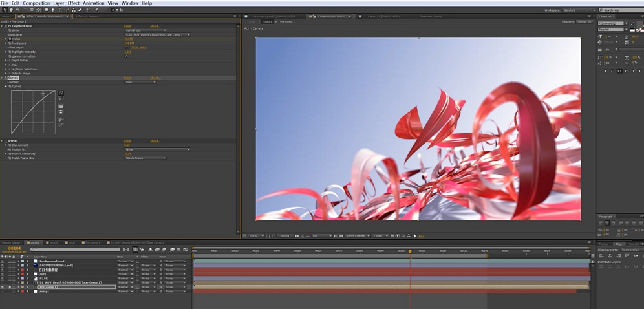Click the radius value 10.000

click(128, 39)
